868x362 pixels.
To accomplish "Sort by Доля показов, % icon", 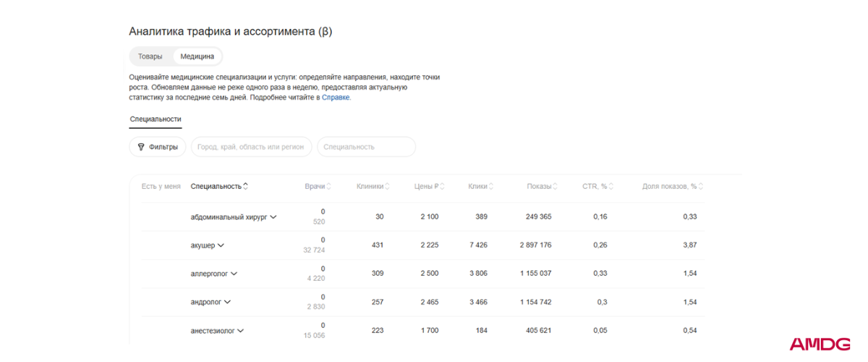I will point(701,186).
